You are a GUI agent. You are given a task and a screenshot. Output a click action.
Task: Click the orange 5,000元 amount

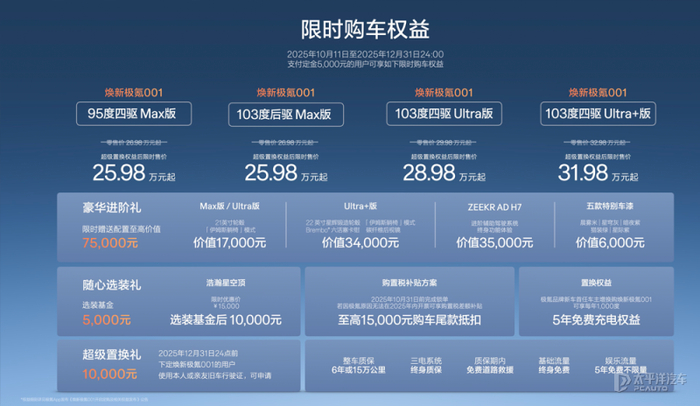(107, 320)
